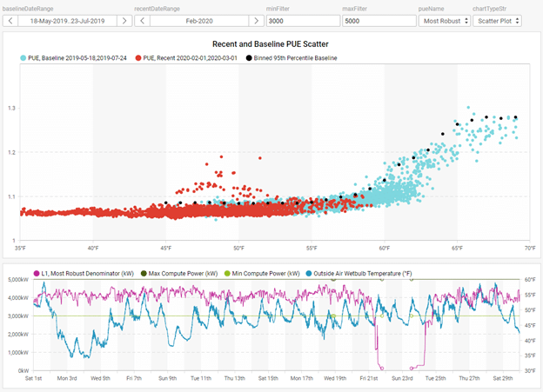Click the recentDateRange field label
This screenshot has height=392, width=543.
pos(158,9)
